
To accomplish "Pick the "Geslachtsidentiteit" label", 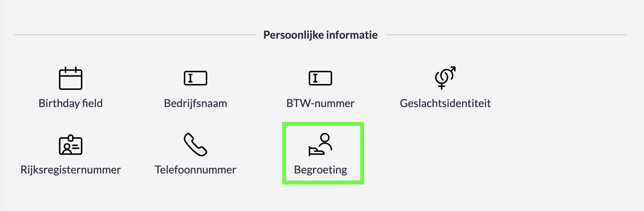I will (x=445, y=103).
